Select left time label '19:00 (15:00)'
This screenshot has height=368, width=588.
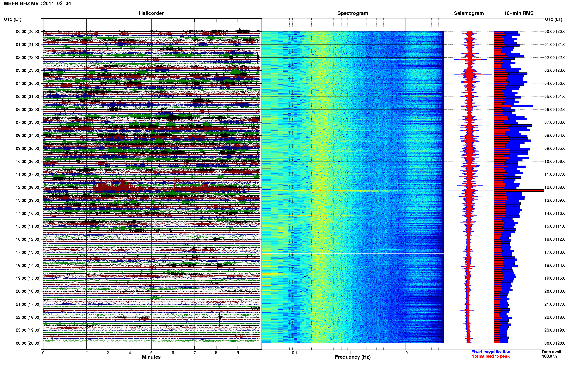click(x=28, y=278)
